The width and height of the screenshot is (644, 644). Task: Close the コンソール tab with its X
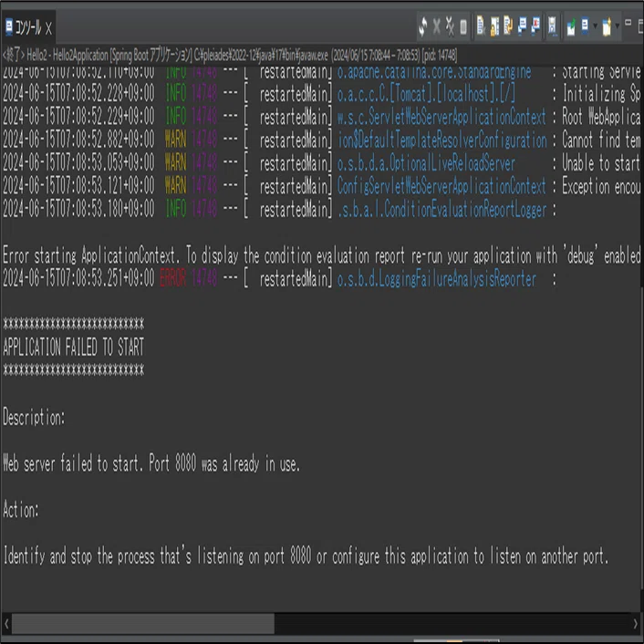coord(48,28)
